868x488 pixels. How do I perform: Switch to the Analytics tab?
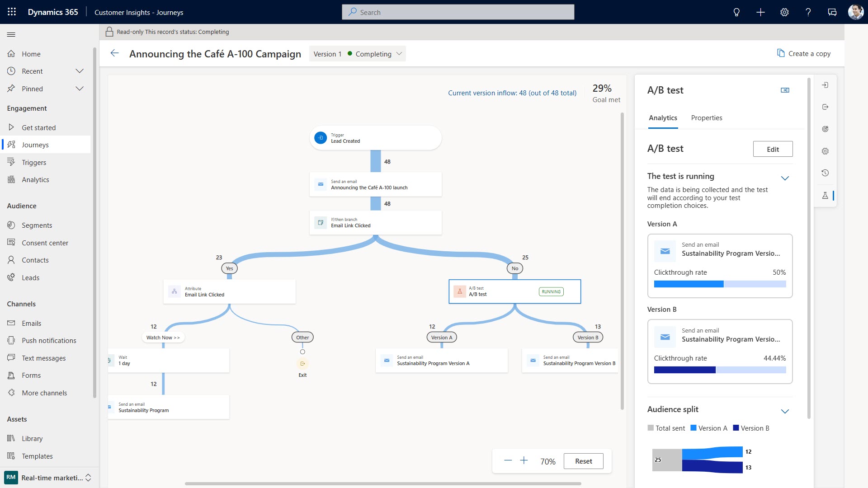pyautogui.click(x=663, y=118)
